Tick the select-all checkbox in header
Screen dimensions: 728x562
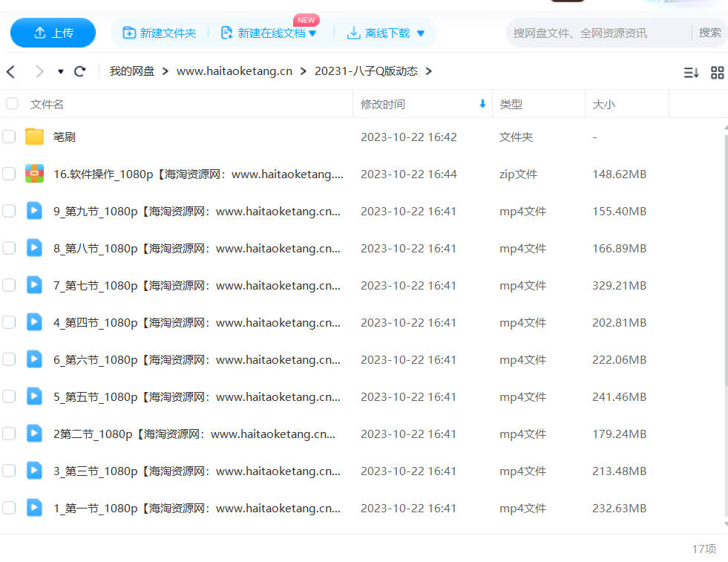(x=12, y=104)
